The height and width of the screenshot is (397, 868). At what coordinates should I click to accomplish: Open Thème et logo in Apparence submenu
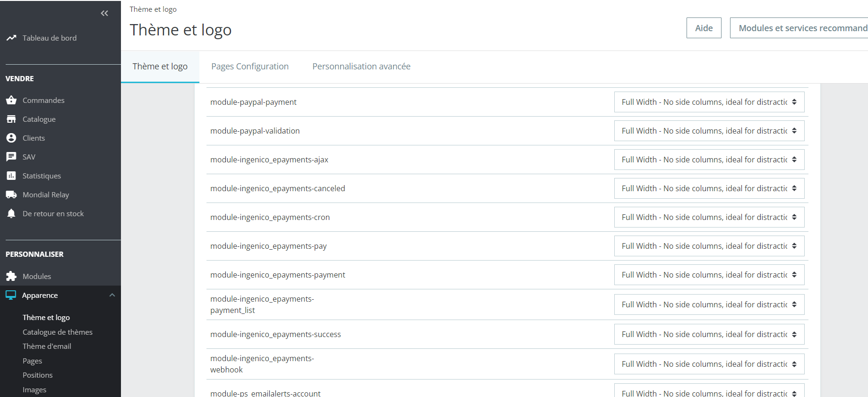point(46,317)
